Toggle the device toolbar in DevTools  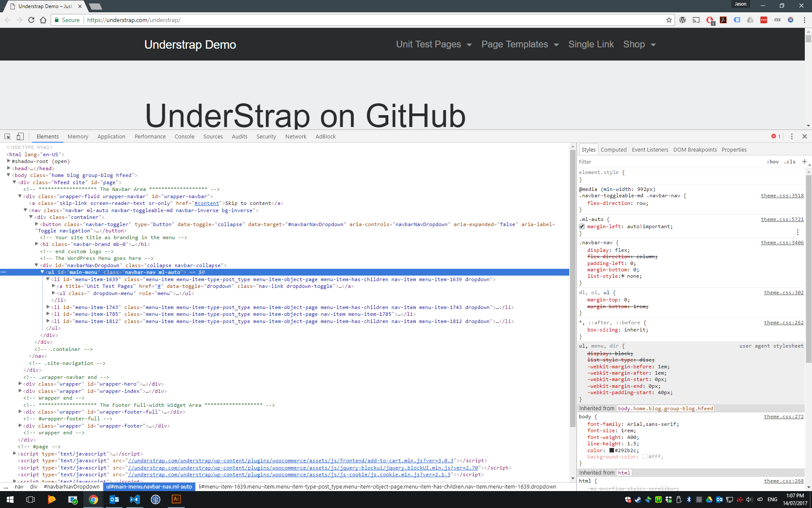click(20, 136)
